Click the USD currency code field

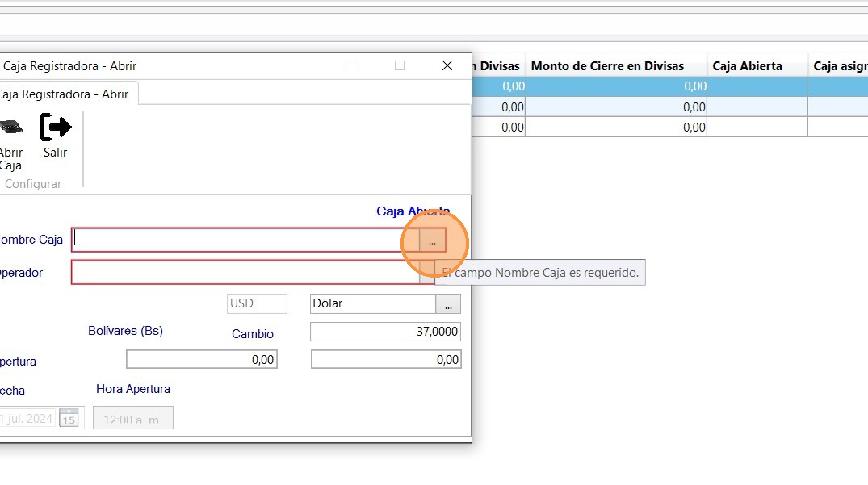[x=257, y=303]
